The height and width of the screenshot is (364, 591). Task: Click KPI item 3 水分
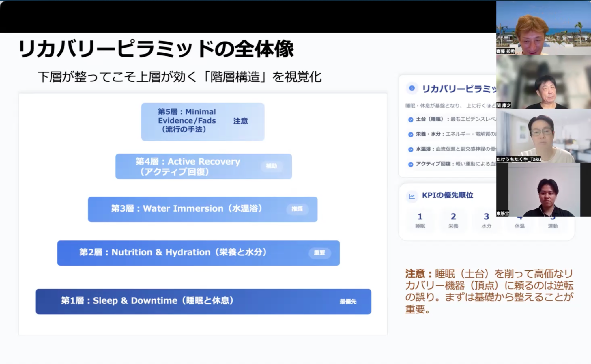pyautogui.click(x=487, y=221)
